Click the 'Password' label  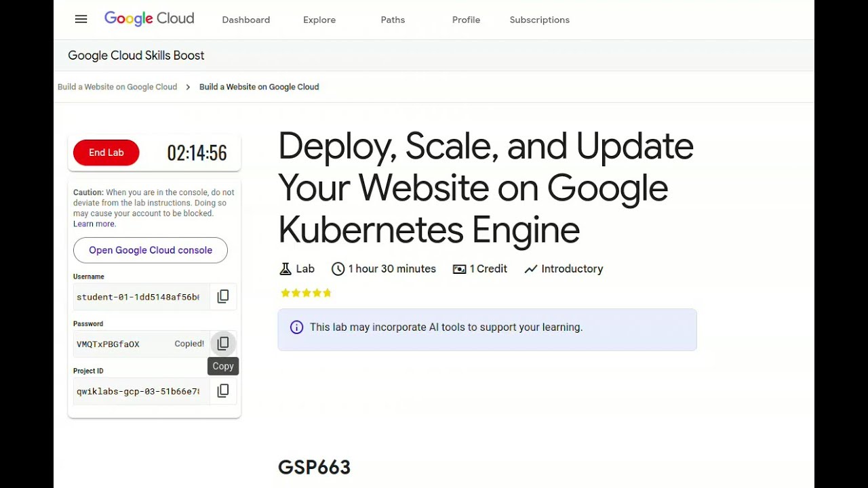88,324
